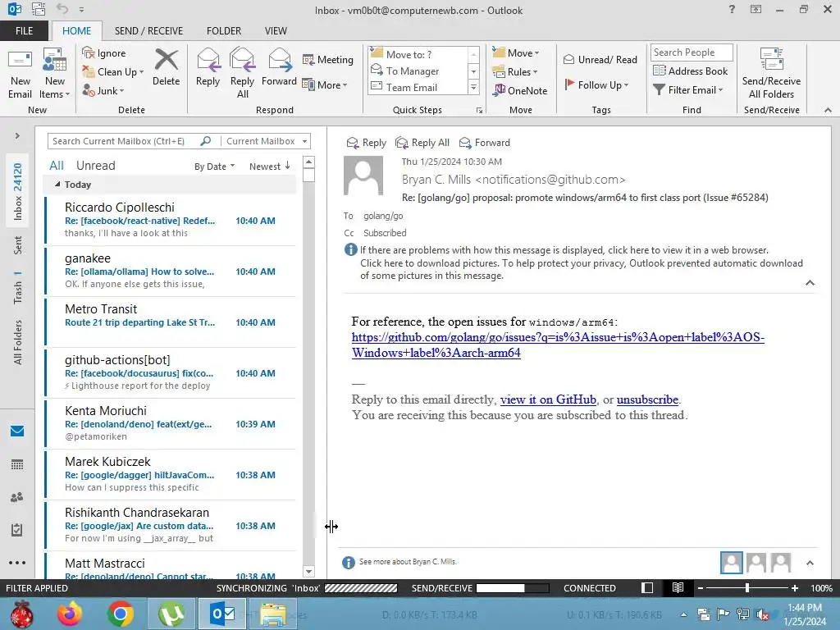840x630 pixels.
Task: Open the GitHub issues hyperlink
Action: tap(558, 345)
